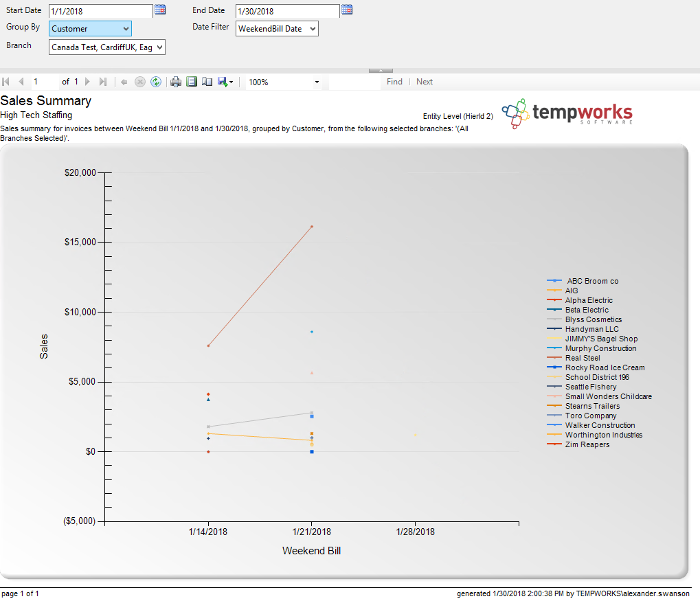Click the find text box
This screenshot has height=601, width=700.
[x=354, y=82]
